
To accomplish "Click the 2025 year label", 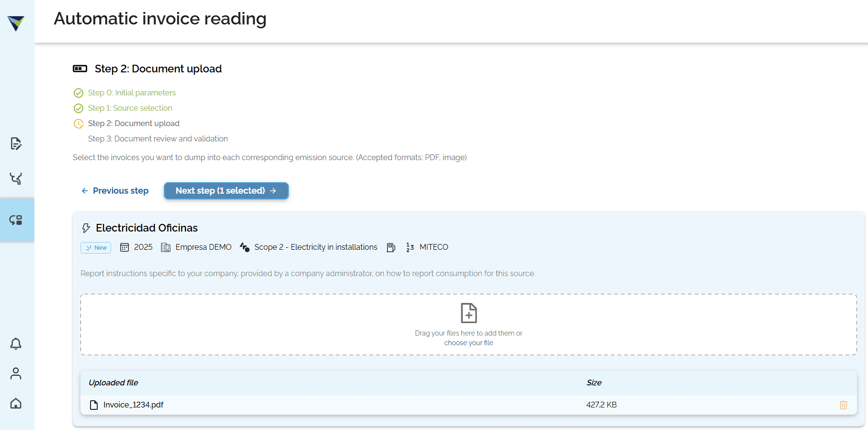I will (143, 247).
